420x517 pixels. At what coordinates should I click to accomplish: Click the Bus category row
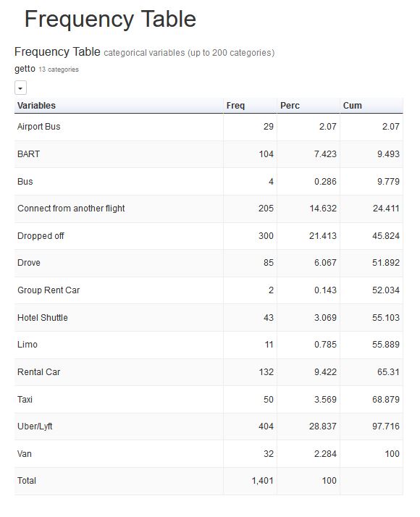pos(209,181)
